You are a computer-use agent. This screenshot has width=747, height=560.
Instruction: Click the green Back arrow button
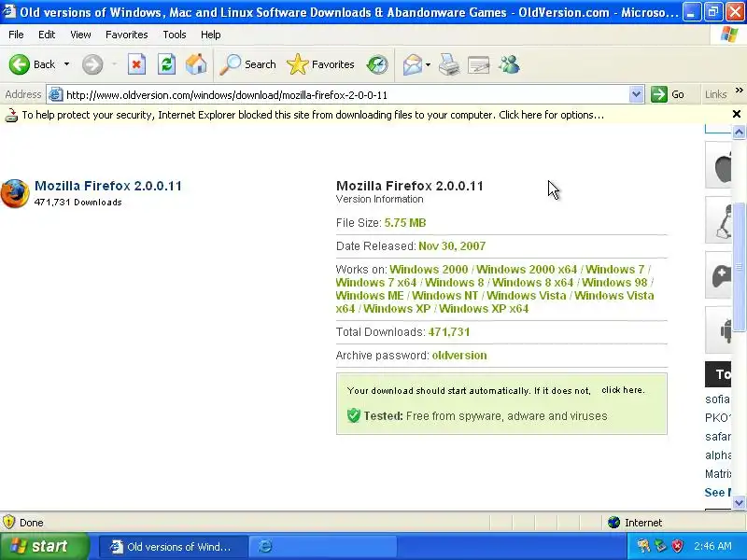click(x=20, y=64)
